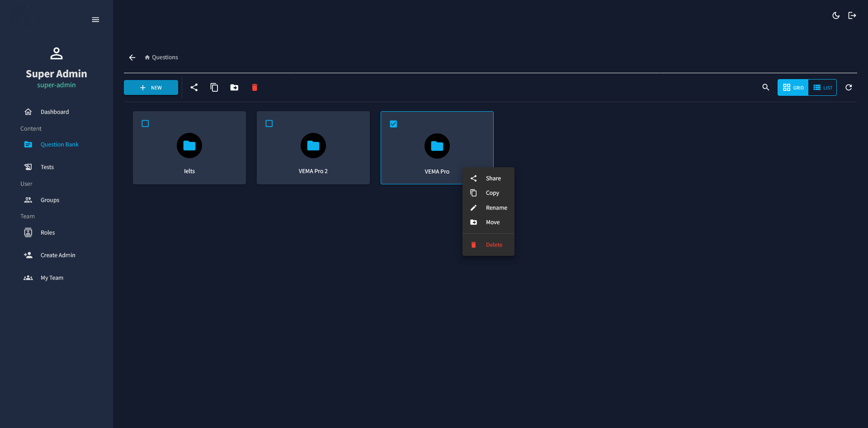Click the NEW button
Viewport: 868px width, 428px height.
click(151, 87)
